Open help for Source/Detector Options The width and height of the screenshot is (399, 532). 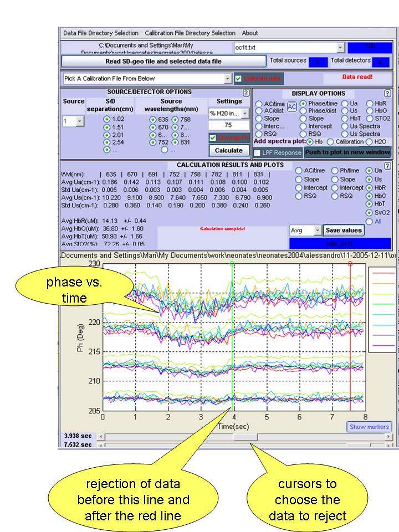pyautogui.click(x=246, y=93)
